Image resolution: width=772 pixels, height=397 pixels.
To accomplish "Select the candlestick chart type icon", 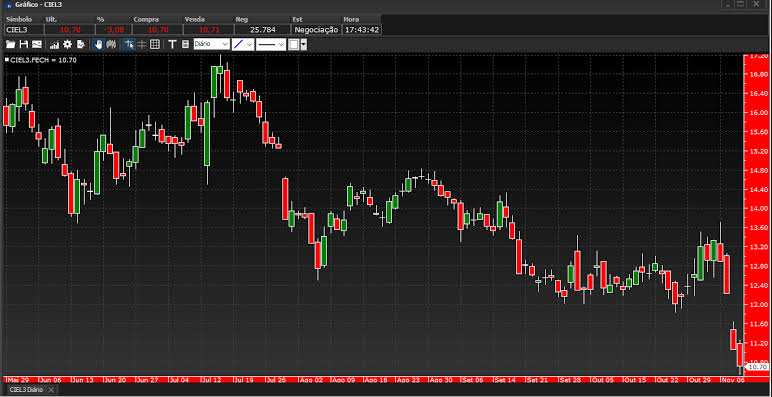I will click(x=111, y=44).
